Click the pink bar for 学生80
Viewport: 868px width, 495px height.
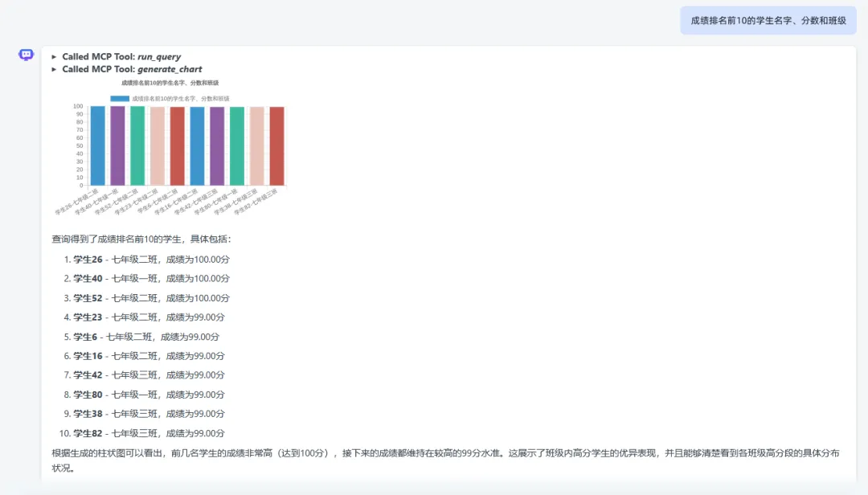pos(238,145)
